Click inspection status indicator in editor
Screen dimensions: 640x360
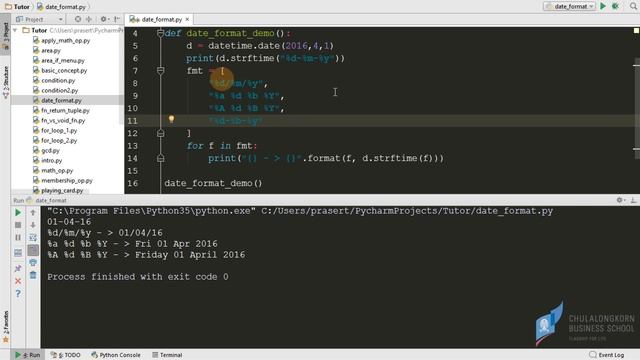tap(636, 31)
